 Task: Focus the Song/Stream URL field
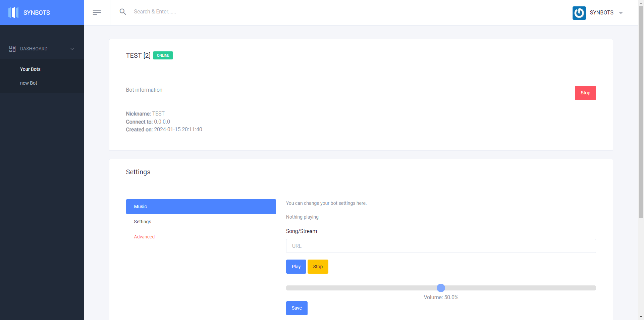[x=441, y=246]
